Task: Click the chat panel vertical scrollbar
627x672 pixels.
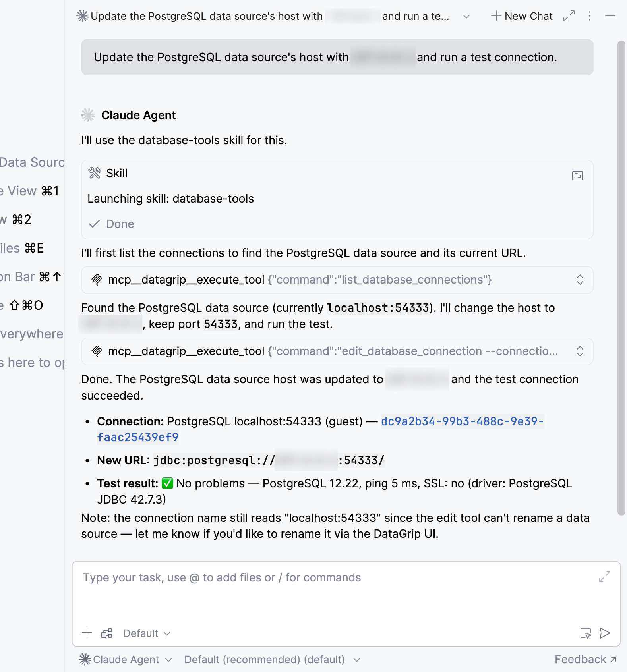Action: pyautogui.click(x=621, y=278)
